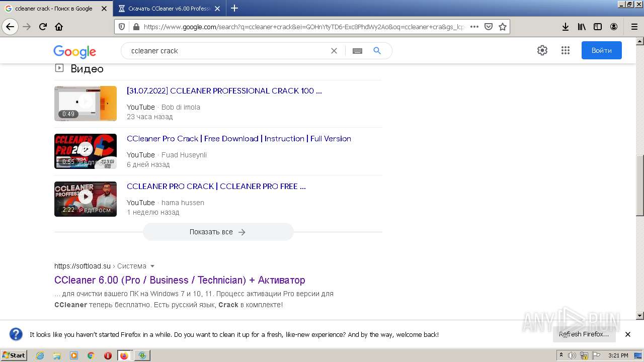This screenshot has height=362, width=644.
Task: Click Показать все to show all videos
Action: click(218, 232)
